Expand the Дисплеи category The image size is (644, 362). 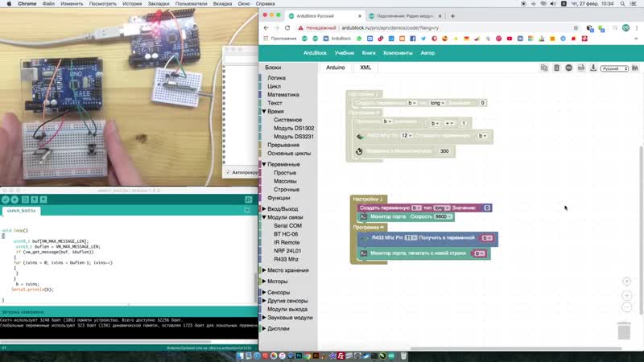264,329
